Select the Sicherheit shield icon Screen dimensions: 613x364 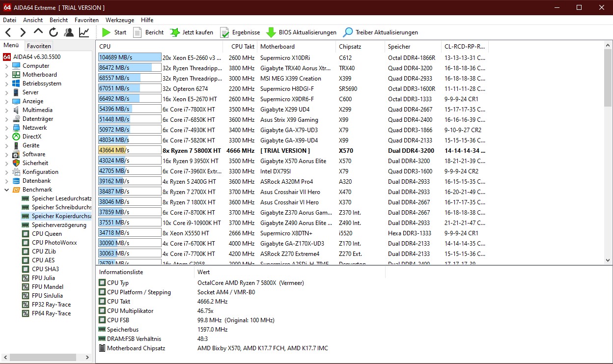16,163
